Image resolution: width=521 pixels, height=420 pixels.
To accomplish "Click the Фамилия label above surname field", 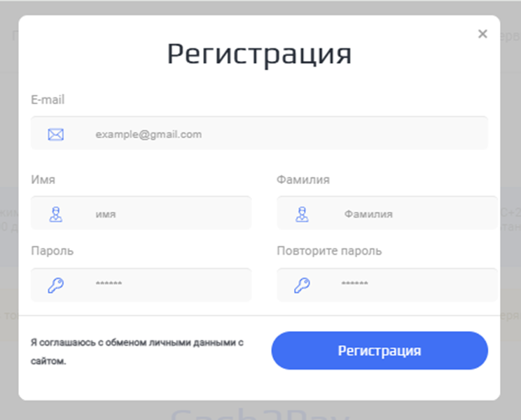I will click(x=303, y=180).
